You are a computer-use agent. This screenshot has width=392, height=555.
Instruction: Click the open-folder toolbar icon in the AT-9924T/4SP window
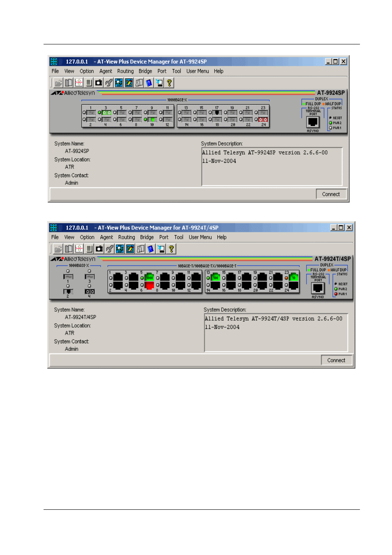[58, 249]
